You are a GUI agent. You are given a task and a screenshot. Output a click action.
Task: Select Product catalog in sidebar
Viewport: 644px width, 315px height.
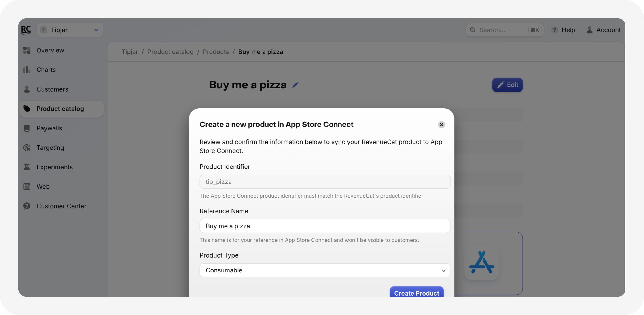click(x=61, y=109)
